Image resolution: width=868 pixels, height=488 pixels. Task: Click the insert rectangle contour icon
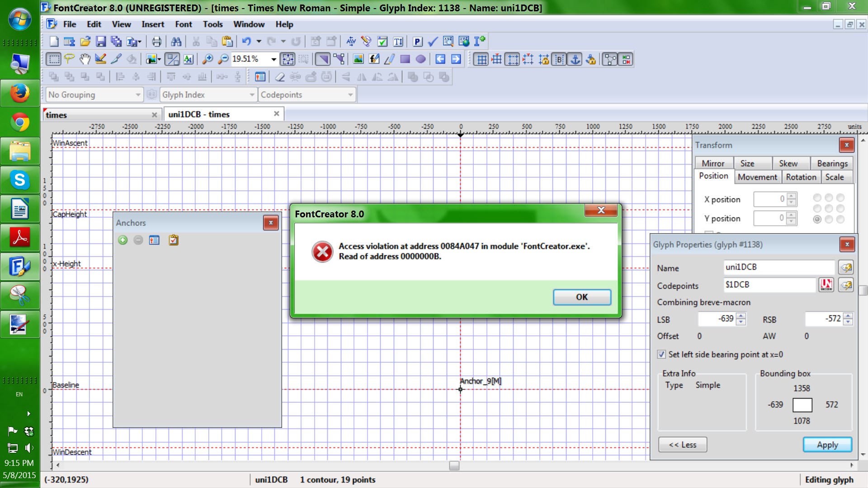(x=405, y=59)
